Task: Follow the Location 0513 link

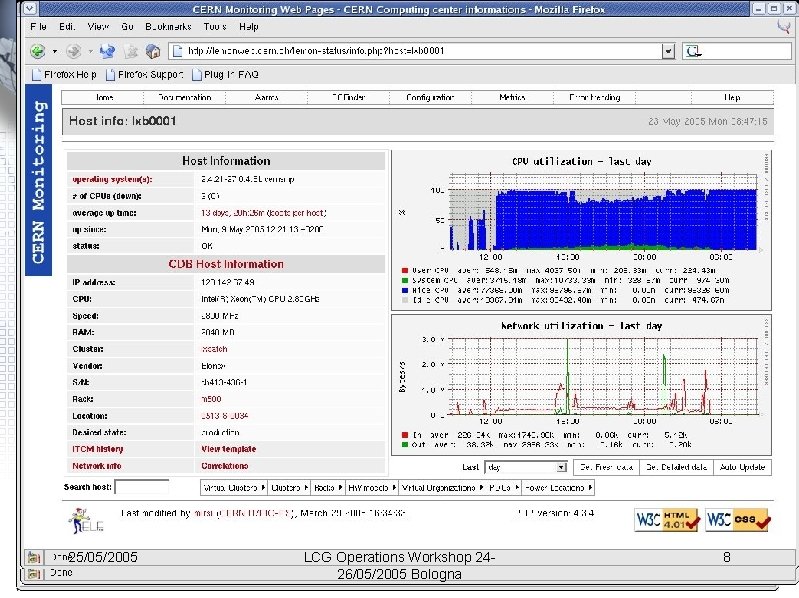Action: click(x=225, y=416)
